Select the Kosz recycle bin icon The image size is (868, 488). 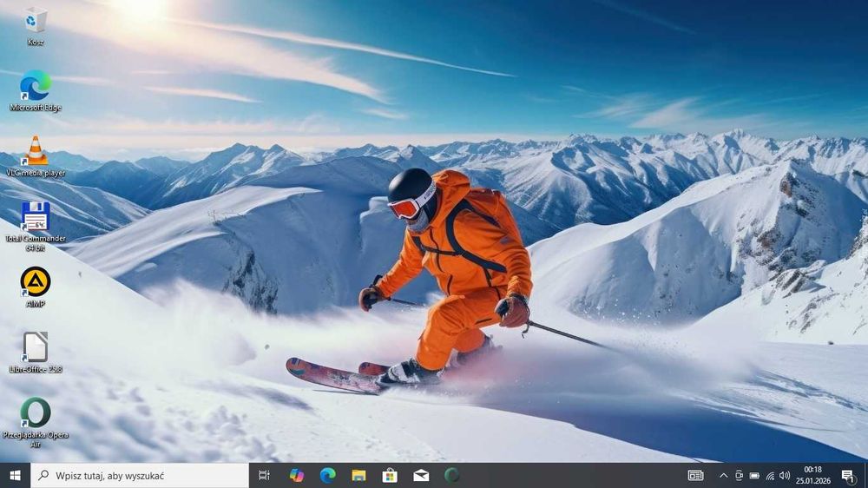[36, 26]
